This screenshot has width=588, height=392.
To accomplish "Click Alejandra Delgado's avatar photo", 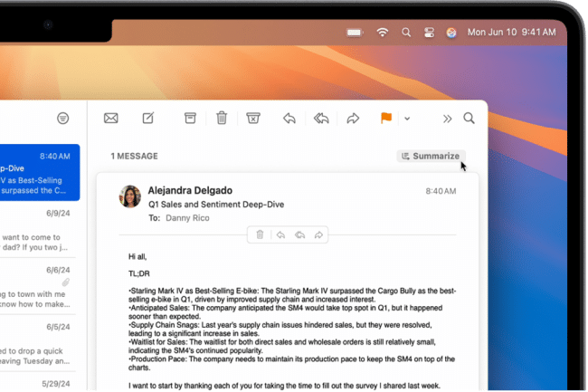I will [x=130, y=196].
